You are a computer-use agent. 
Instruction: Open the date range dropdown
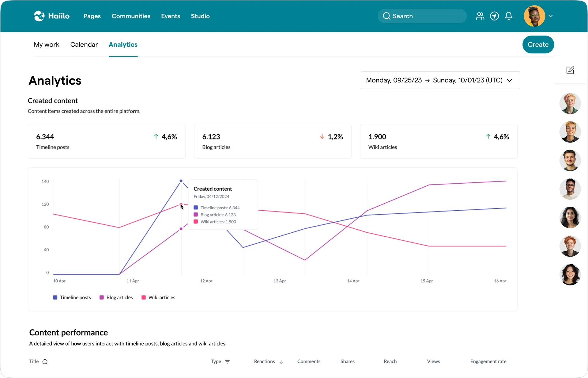point(440,80)
